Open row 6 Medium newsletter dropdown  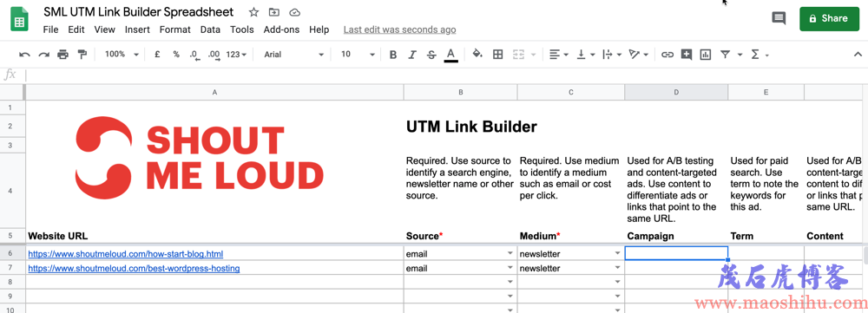617,254
